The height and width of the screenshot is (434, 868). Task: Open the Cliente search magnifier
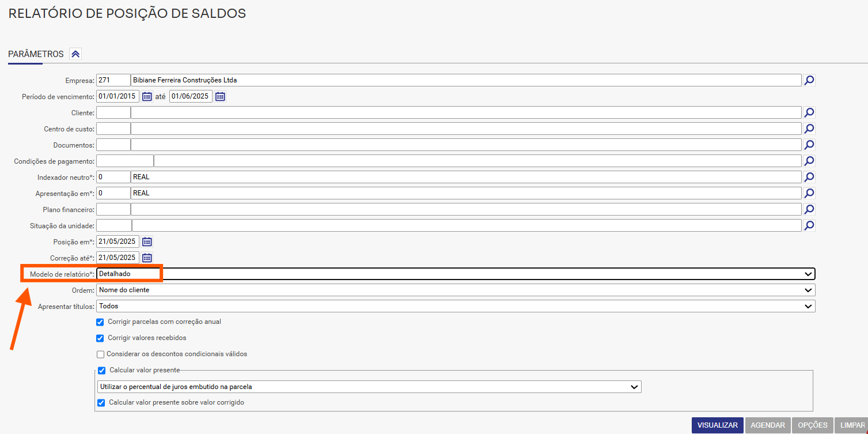tap(809, 112)
